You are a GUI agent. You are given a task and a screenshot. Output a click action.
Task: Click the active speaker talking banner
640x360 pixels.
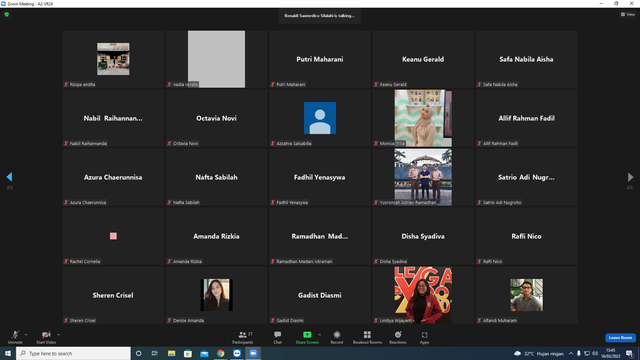point(320,16)
